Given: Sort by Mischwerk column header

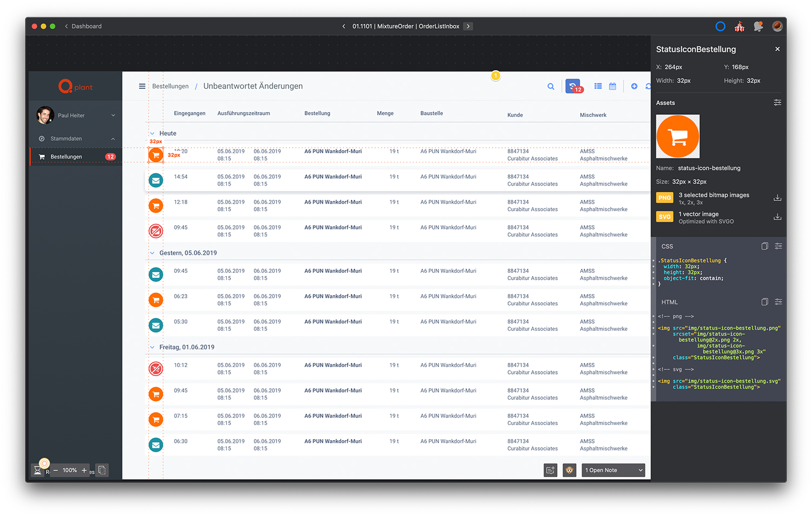Looking at the screenshot, I should (593, 115).
